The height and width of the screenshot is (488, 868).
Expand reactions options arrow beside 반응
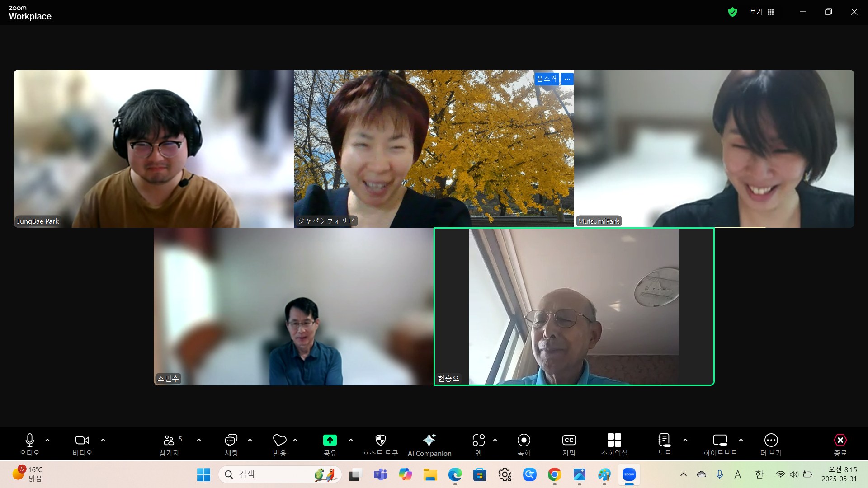295,440
